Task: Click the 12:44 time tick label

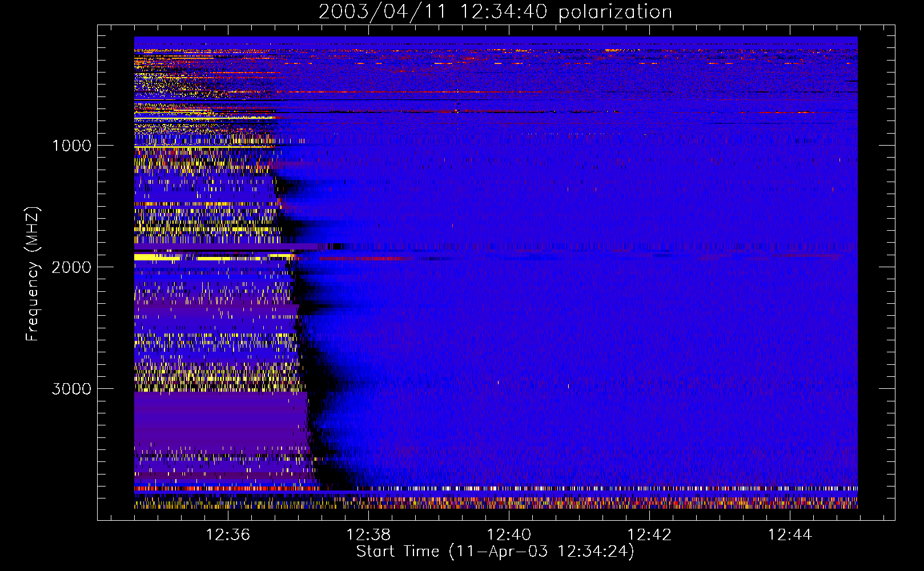Action: 790,535
